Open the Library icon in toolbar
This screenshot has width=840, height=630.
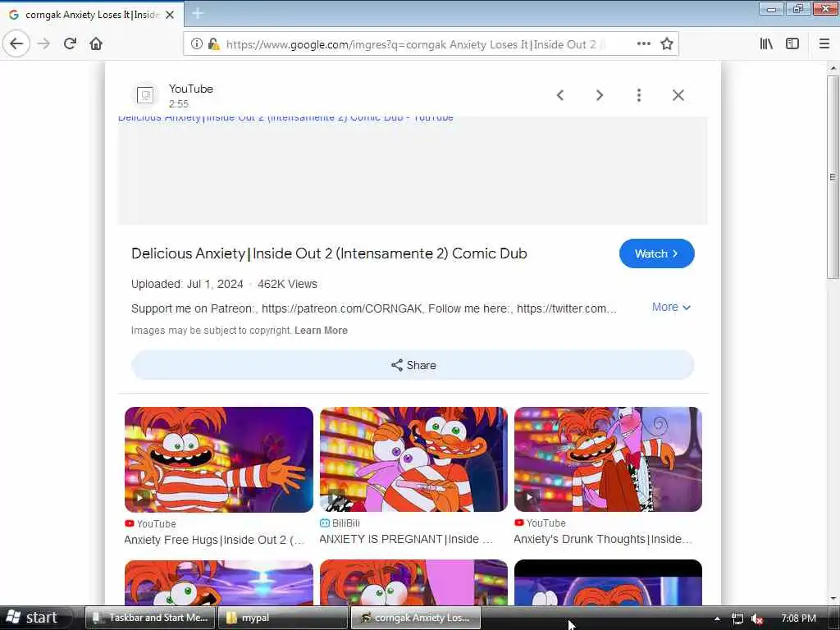point(766,44)
